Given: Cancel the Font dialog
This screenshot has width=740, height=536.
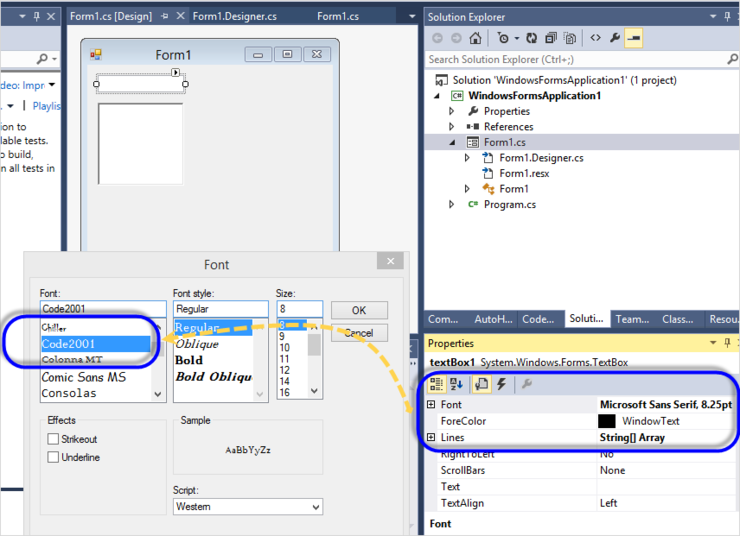Looking at the screenshot, I should tap(359, 333).
